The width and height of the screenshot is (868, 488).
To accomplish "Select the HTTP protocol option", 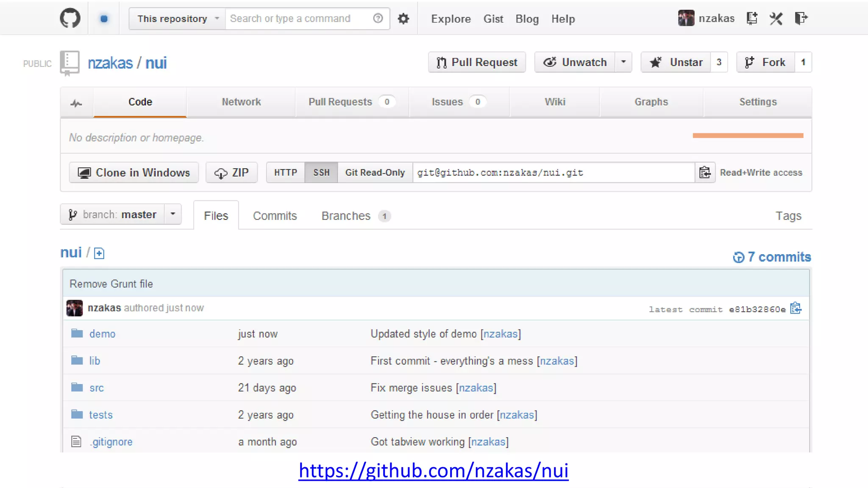I will [285, 173].
